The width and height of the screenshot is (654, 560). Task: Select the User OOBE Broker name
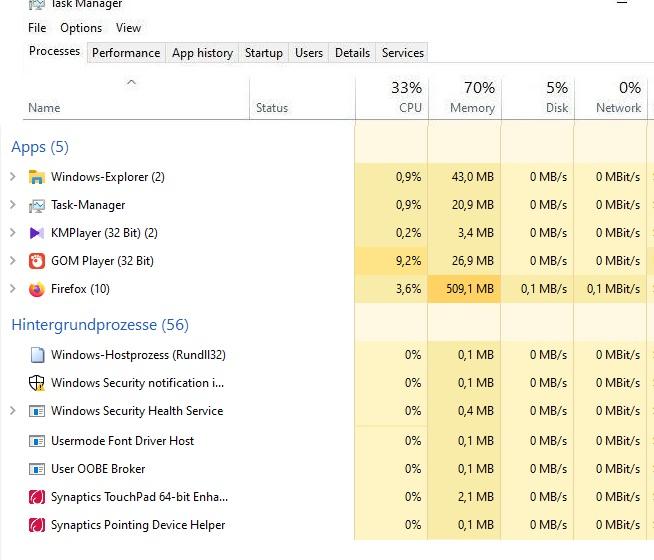[98, 469]
